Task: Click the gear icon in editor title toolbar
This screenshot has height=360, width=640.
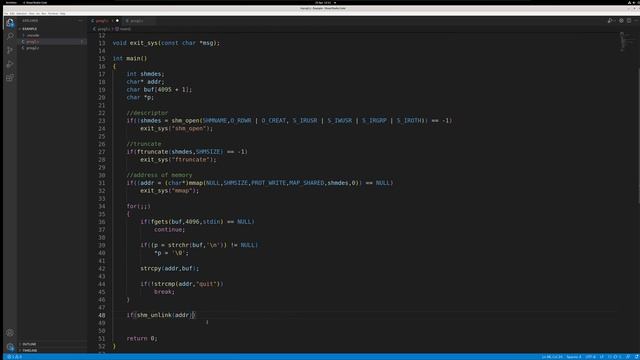Action: 621,20
